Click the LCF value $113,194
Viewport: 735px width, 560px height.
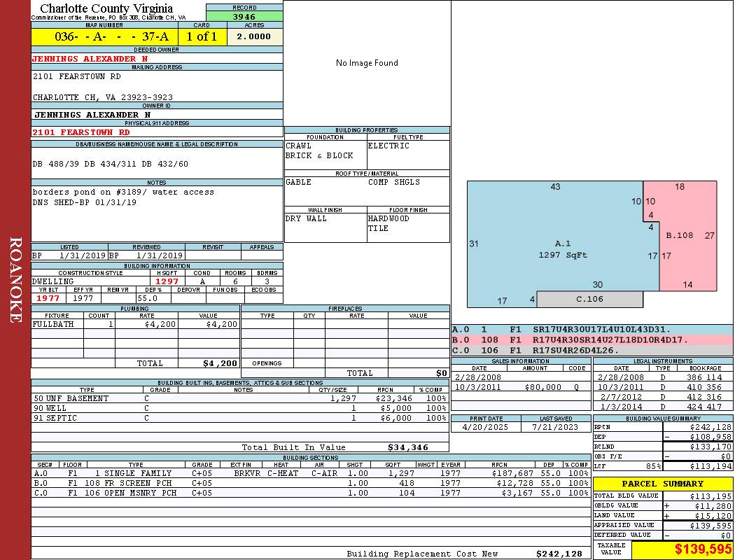point(710,466)
